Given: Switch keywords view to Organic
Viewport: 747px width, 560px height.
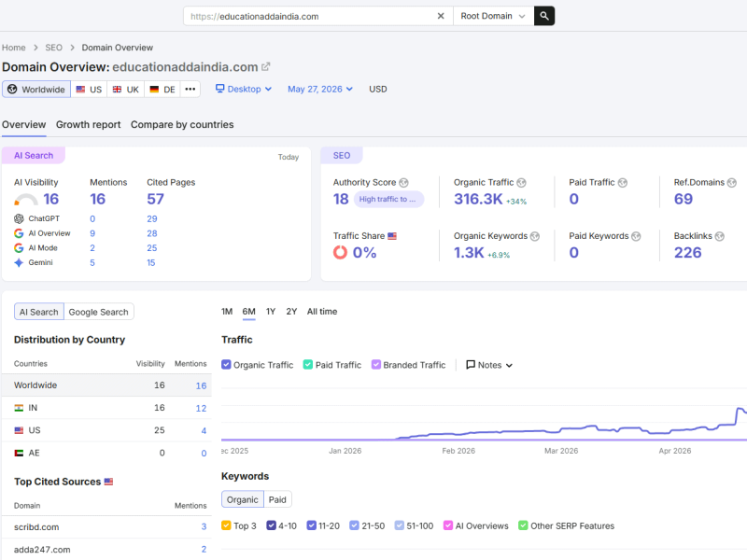Looking at the screenshot, I should click(243, 499).
